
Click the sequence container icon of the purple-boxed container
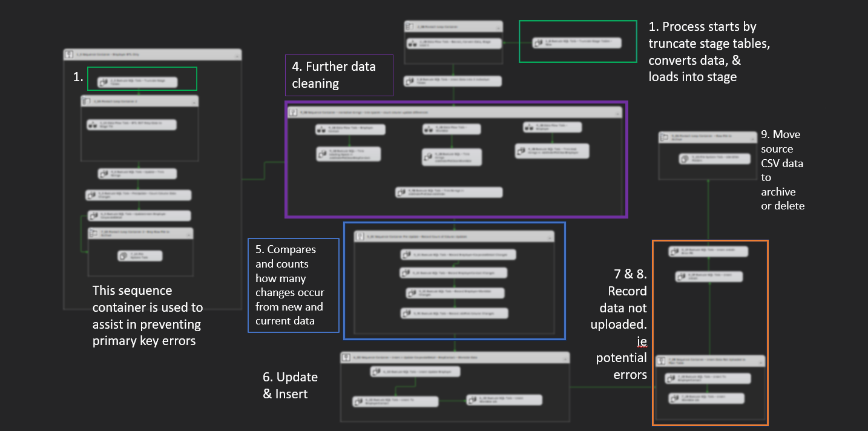click(x=293, y=112)
